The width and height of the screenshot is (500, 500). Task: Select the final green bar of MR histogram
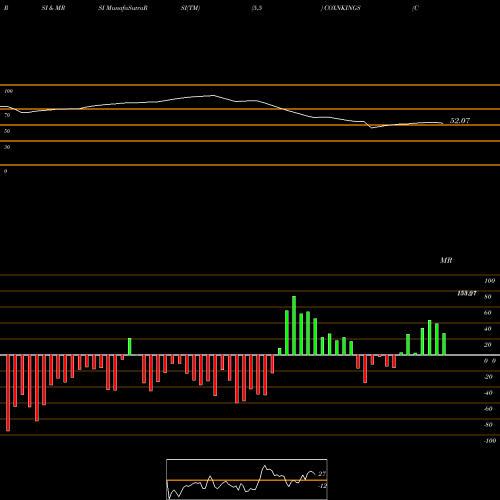tap(444, 344)
